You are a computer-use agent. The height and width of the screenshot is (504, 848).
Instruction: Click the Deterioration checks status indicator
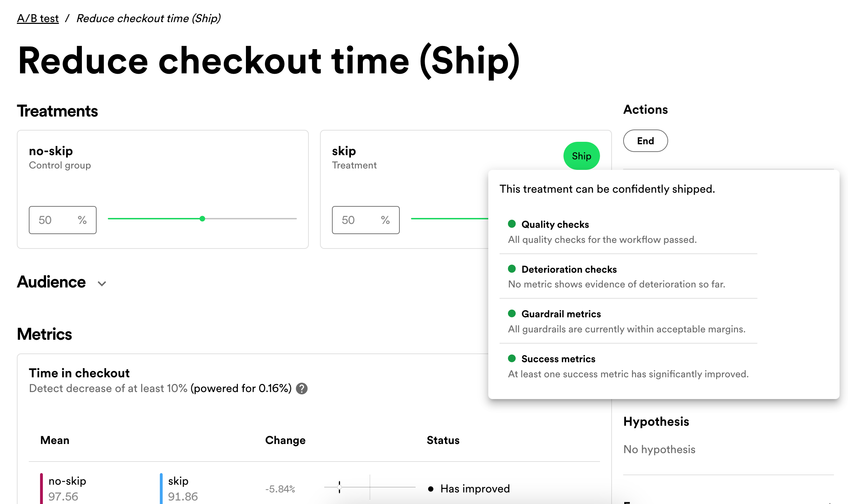coord(512,269)
